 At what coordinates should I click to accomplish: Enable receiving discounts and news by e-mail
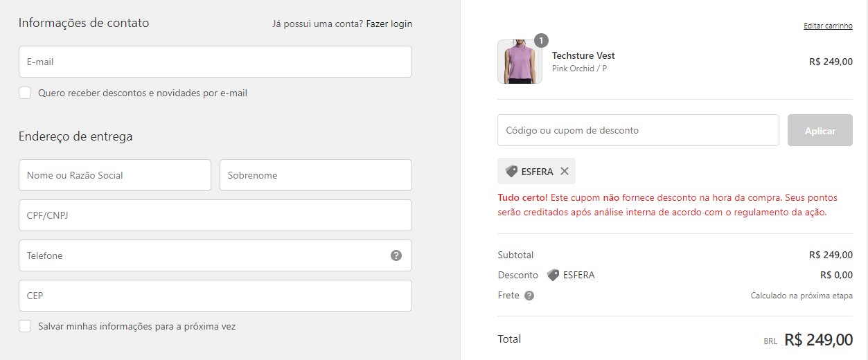pyautogui.click(x=25, y=93)
